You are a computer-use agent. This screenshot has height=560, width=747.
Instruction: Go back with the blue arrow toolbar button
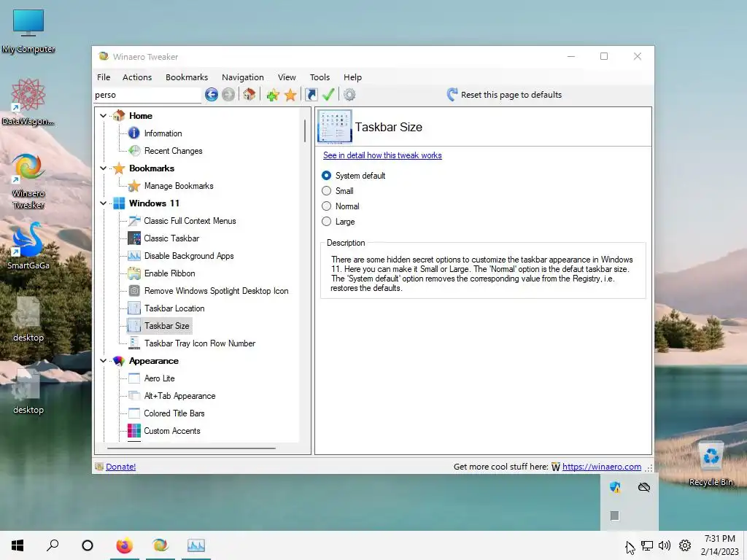click(x=212, y=95)
